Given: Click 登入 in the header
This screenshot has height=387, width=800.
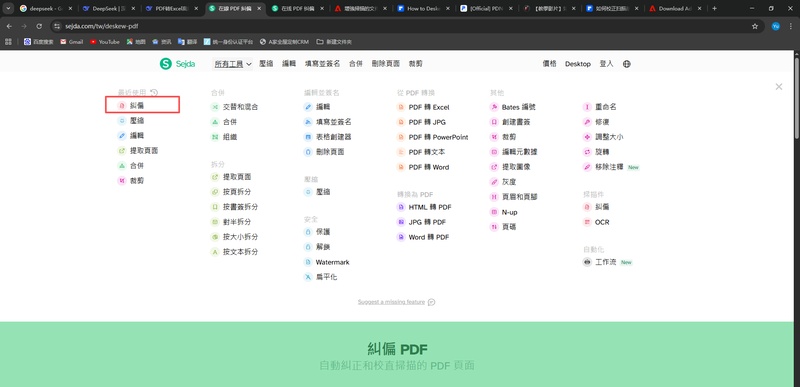Looking at the screenshot, I should pyautogui.click(x=607, y=64).
